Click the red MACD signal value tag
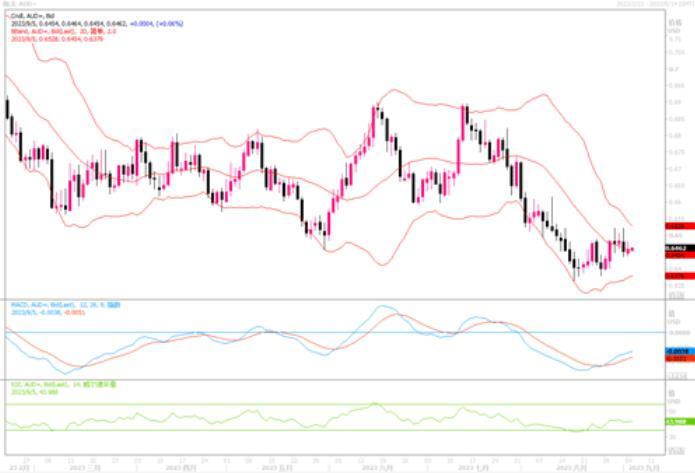The height and width of the screenshot is (474, 695). 680,358
